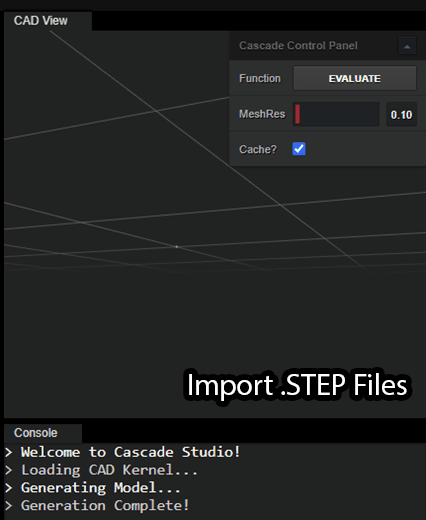Click the empty header beside Console tab
The image size is (426, 520).
point(254,433)
